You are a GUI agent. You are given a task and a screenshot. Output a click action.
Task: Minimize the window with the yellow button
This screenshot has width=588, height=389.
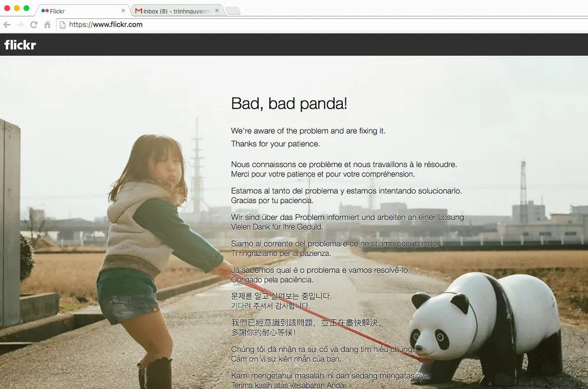click(16, 8)
